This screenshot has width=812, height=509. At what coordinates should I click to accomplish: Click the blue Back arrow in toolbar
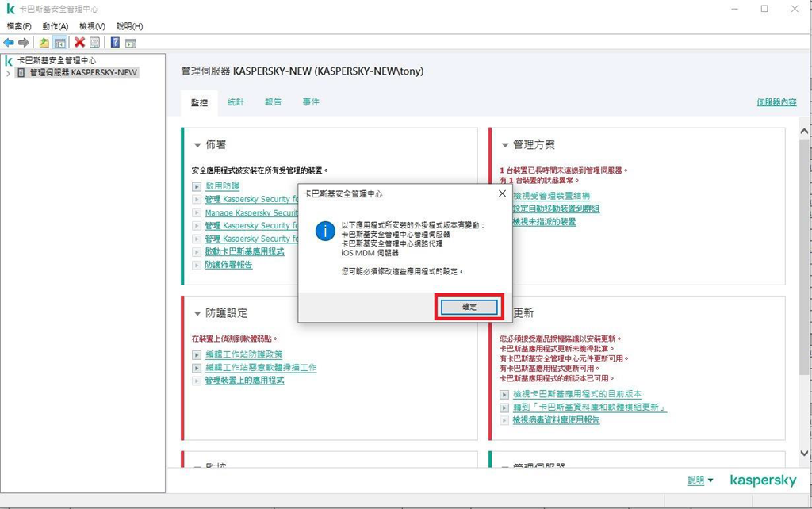pos(9,43)
